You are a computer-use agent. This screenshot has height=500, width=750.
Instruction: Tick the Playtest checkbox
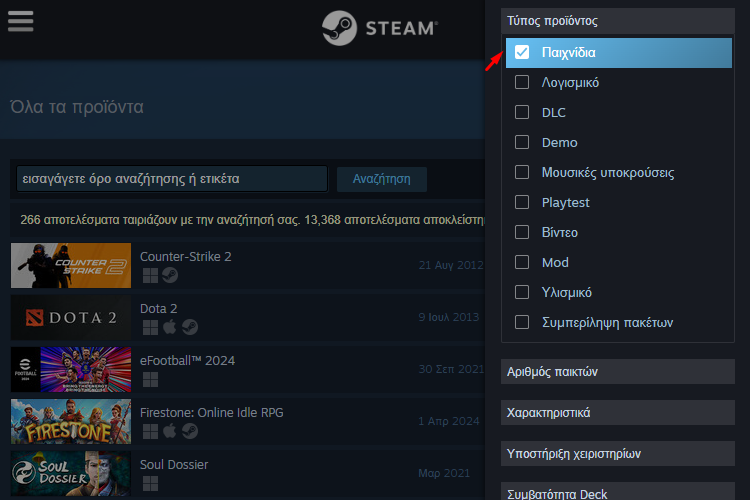522,202
